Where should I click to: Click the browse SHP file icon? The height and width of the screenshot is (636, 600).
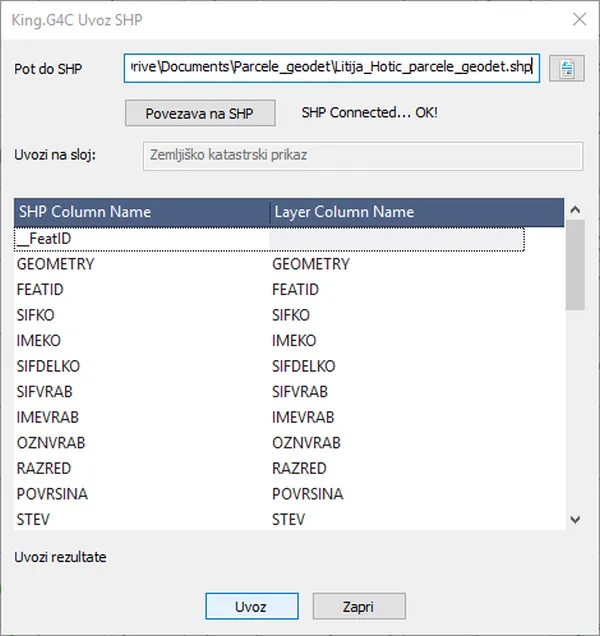pyautogui.click(x=566, y=69)
